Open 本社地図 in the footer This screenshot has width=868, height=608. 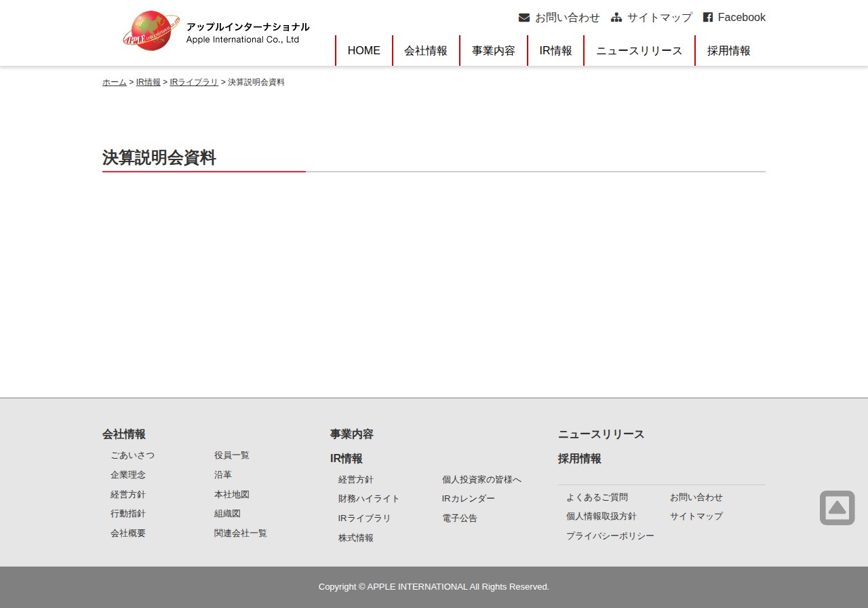[x=232, y=495]
